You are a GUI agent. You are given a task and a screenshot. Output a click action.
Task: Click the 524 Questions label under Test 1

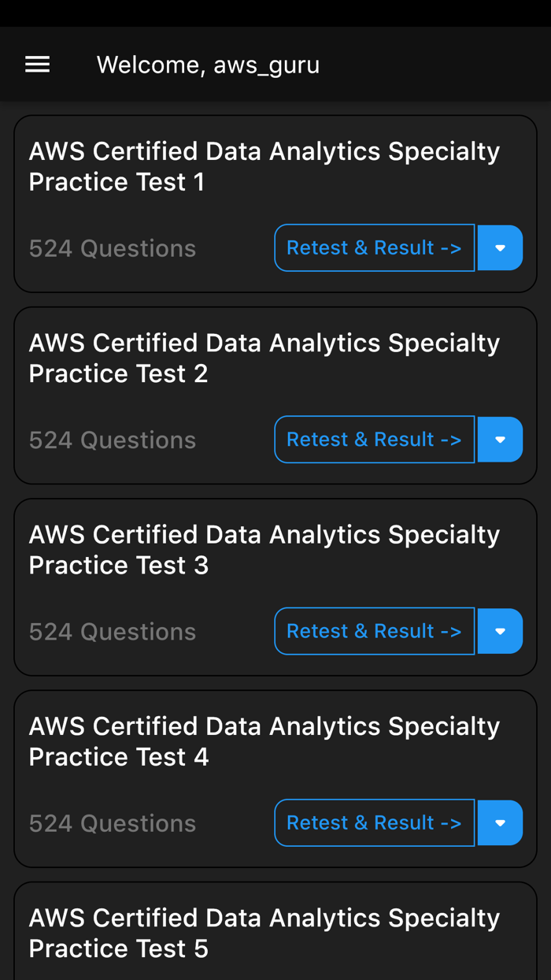112,247
